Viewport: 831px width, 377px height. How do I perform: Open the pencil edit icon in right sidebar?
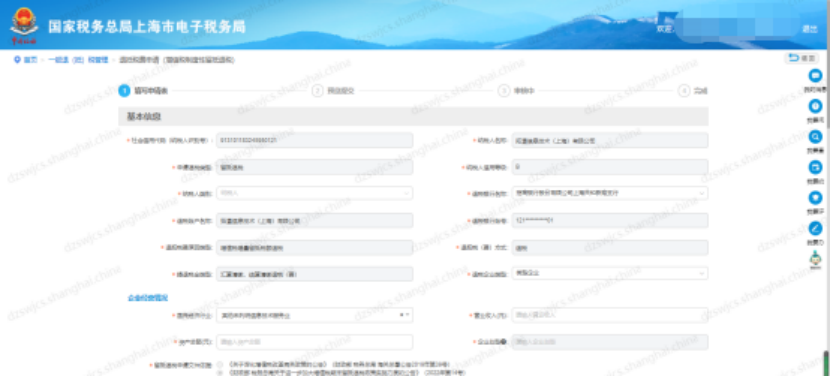(815, 229)
